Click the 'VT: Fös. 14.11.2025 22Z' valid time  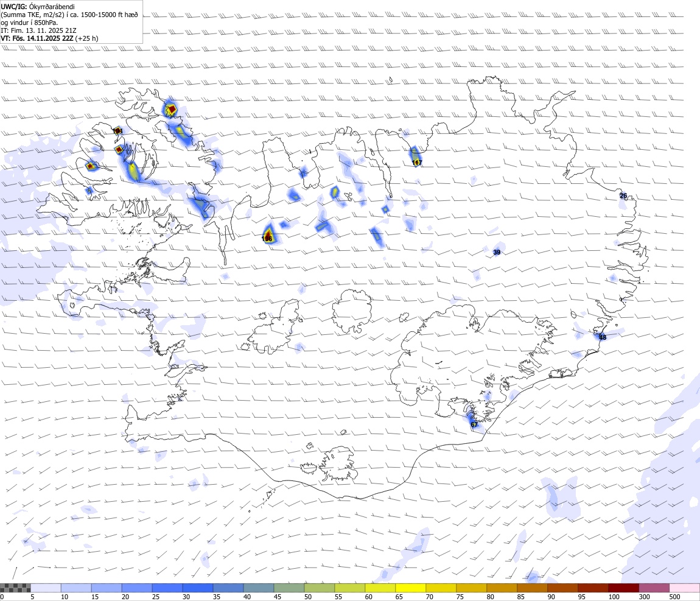point(37,38)
